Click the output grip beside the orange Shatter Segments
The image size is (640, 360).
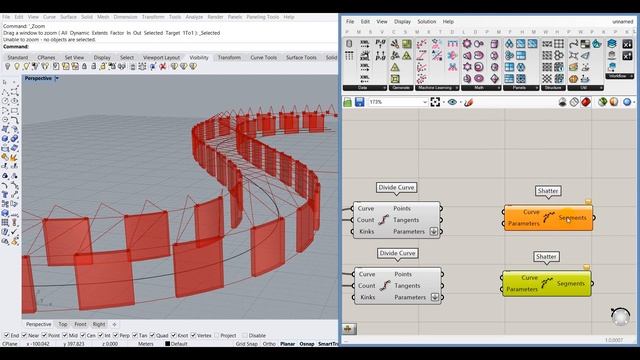click(x=593, y=218)
